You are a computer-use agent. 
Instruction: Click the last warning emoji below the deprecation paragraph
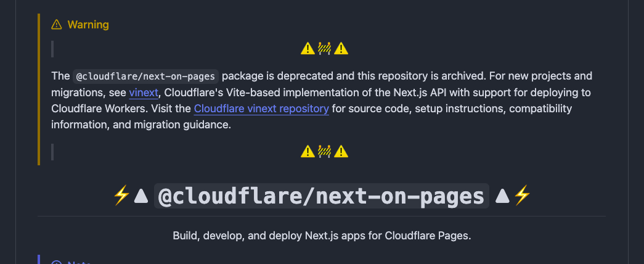341,152
